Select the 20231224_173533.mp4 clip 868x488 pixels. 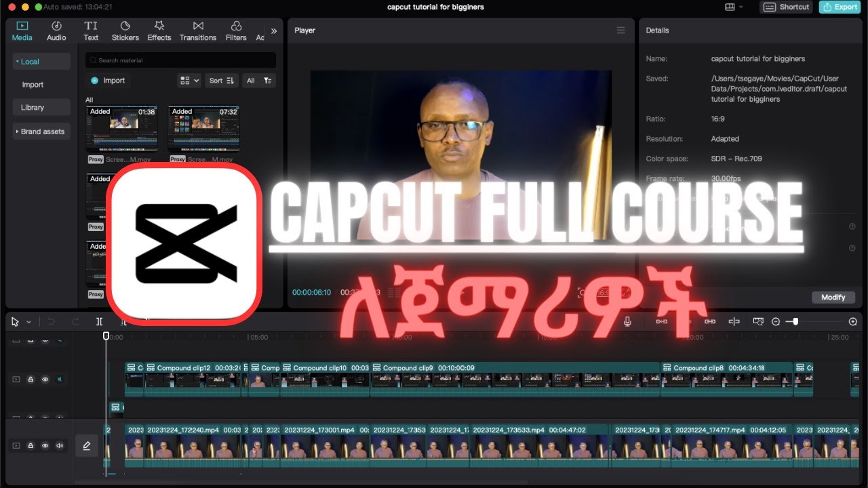click(540, 445)
